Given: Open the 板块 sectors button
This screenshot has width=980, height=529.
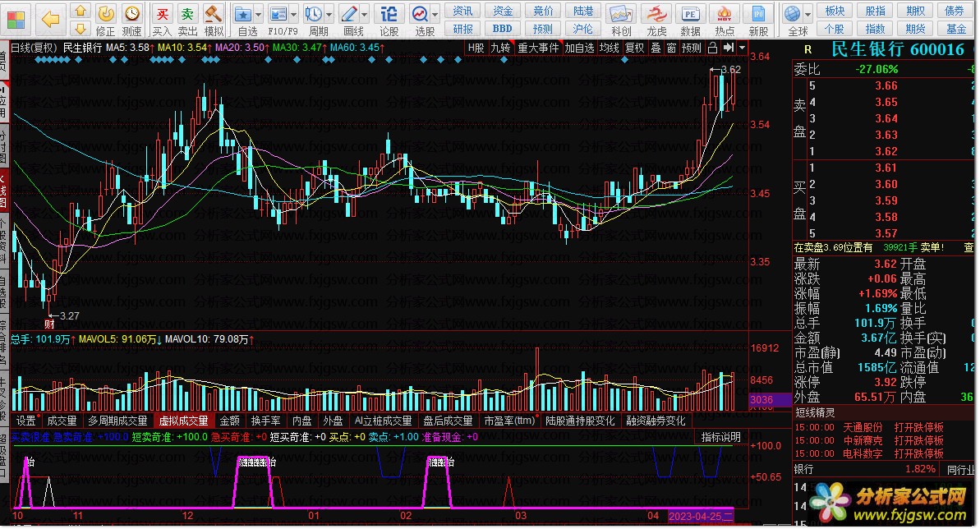Looking at the screenshot, I should 835,11.
